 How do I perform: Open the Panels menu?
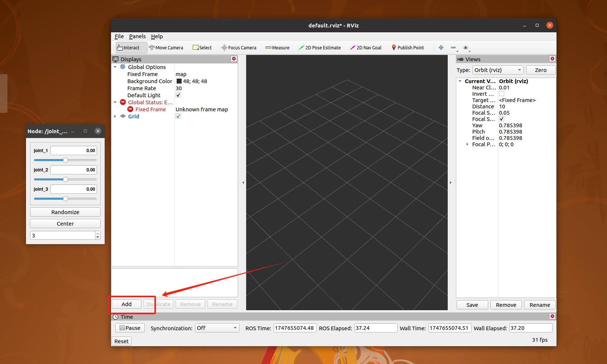(137, 36)
